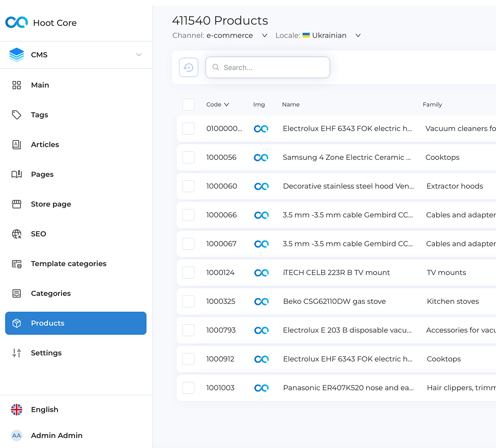Sort by the Code column header
The width and height of the screenshot is (496, 448).
217,104
